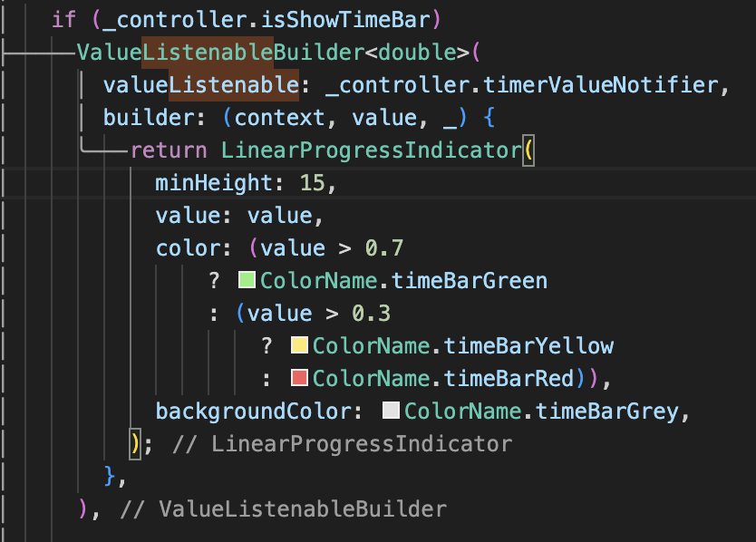This screenshot has height=542, width=756.
Task: Click the ValueListenableBuilder class name
Action: 221,52
